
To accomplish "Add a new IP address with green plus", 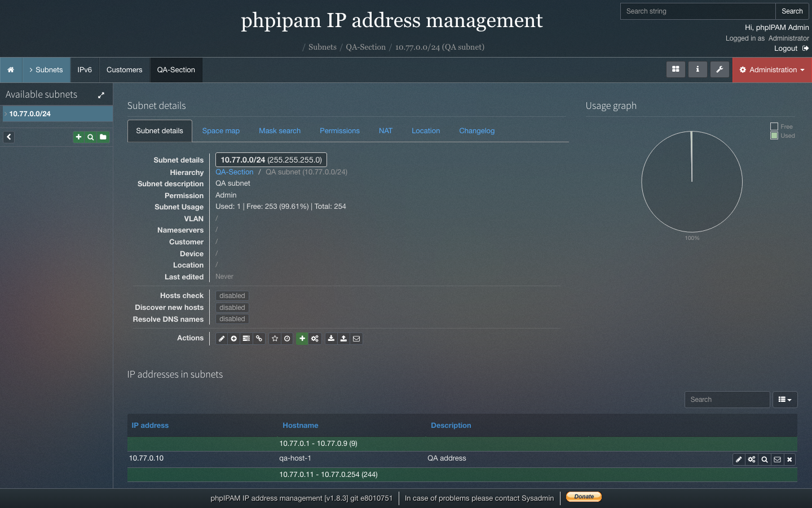I will pyautogui.click(x=303, y=339).
